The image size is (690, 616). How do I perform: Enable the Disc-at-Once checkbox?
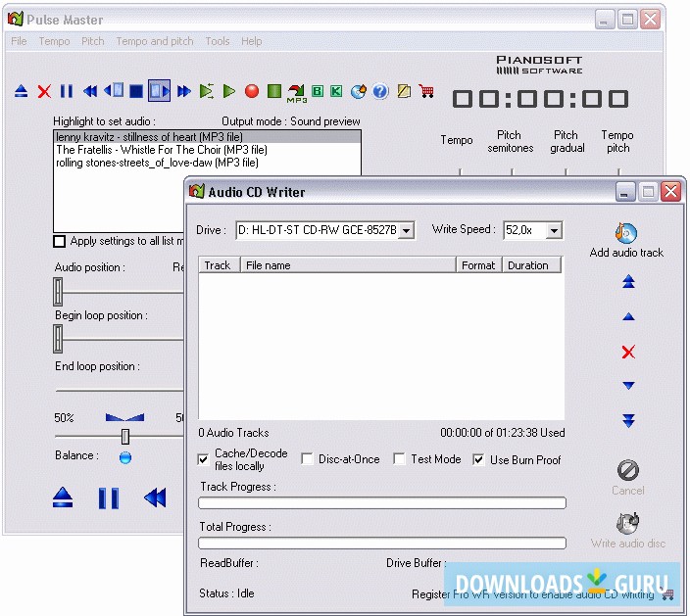(x=307, y=459)
